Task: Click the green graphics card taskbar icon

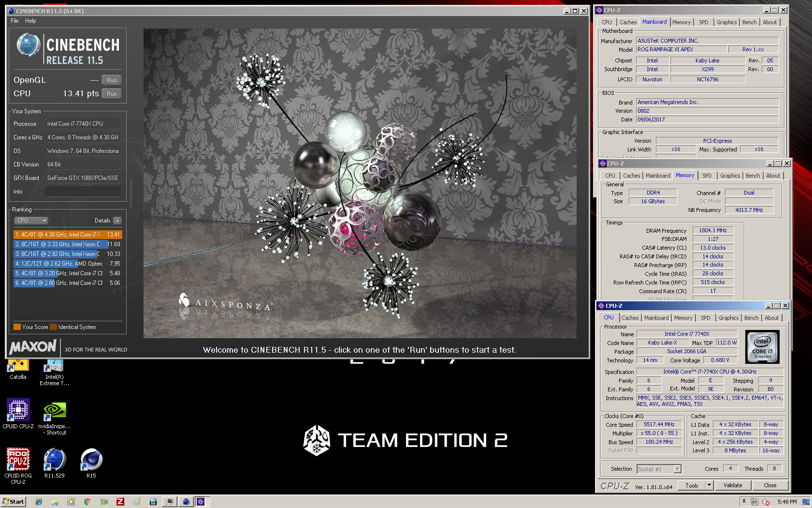Action: tap(104, 502)
